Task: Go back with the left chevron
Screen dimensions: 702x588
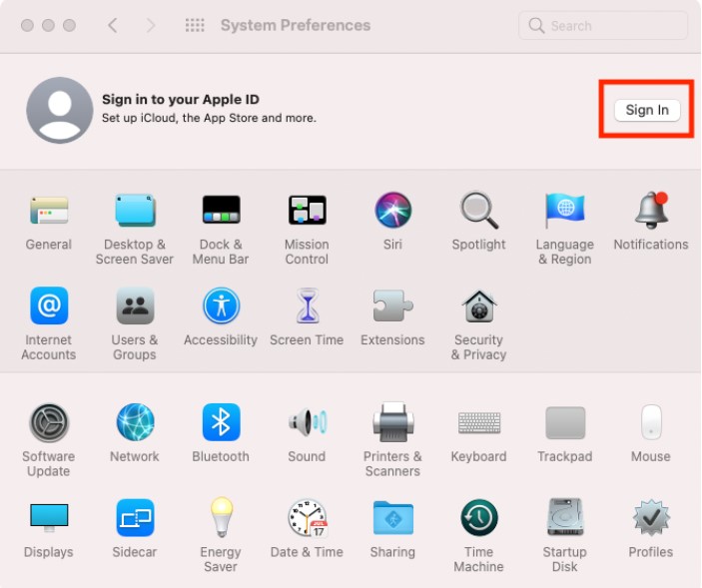Action: (x=113, y=26)
